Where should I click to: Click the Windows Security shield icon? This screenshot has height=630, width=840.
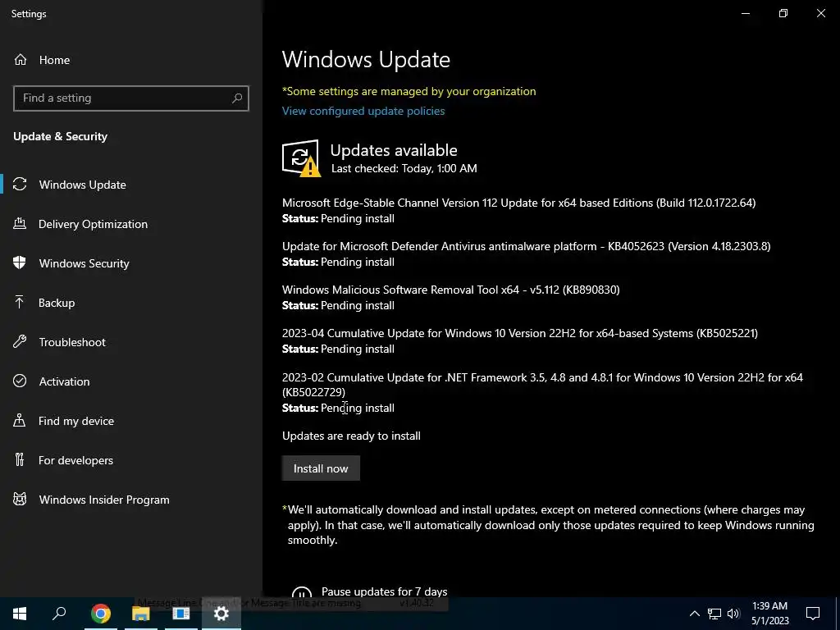(20, 263)
